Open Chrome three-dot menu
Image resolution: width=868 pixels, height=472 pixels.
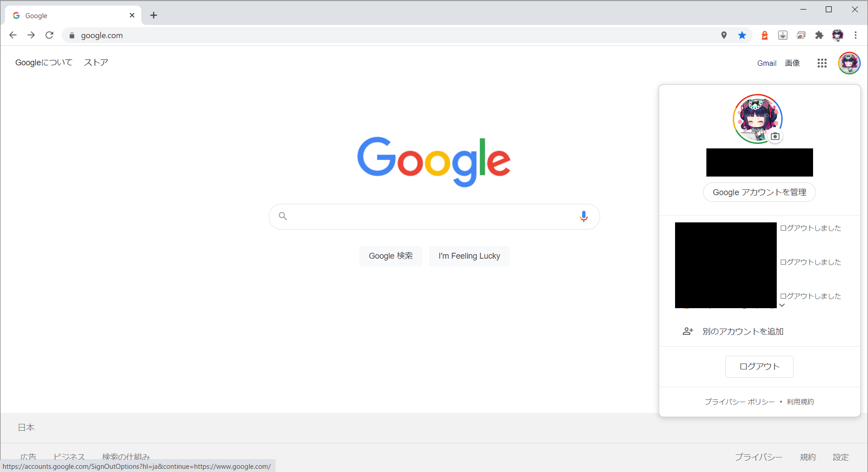tap(855, 35)
